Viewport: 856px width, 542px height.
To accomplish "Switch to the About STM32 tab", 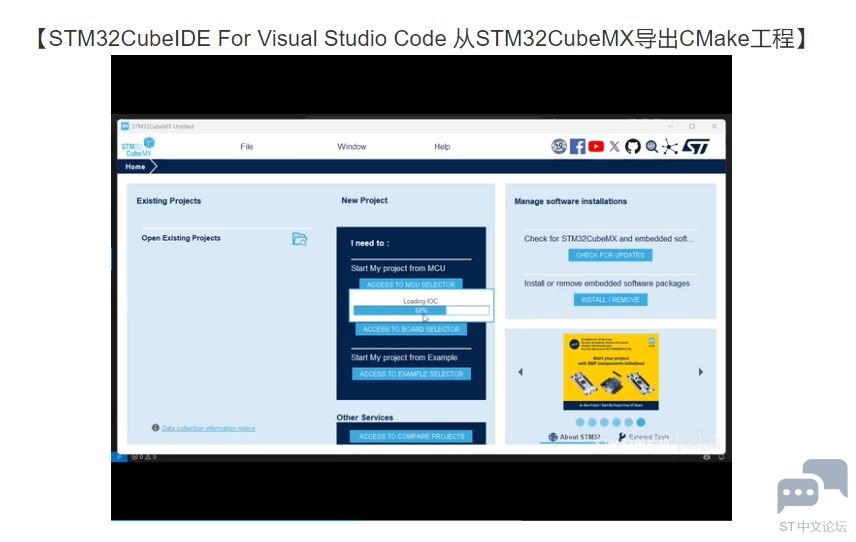I will (x=574, y=437).
